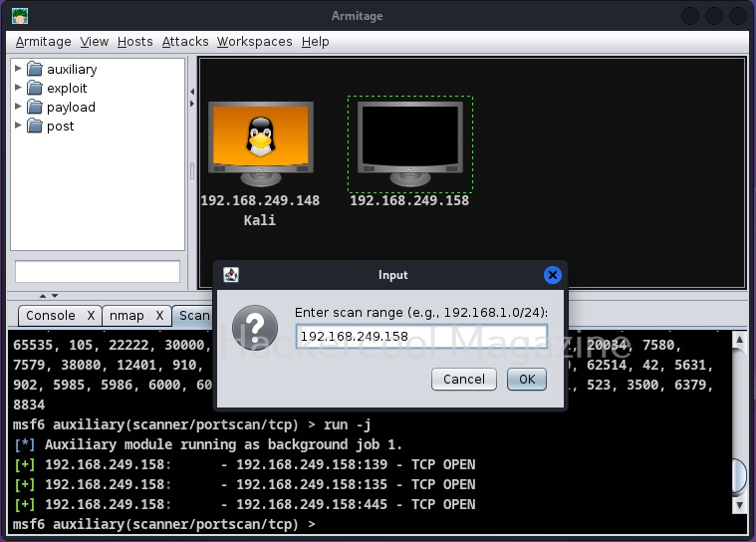
Task: Open the Attacks menu
Action: [x=185, y=42]
